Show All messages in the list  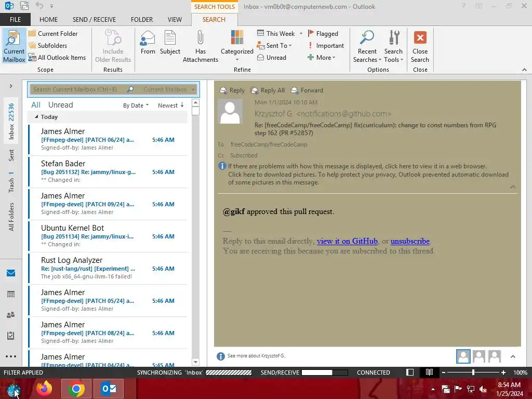pos(36,105)
